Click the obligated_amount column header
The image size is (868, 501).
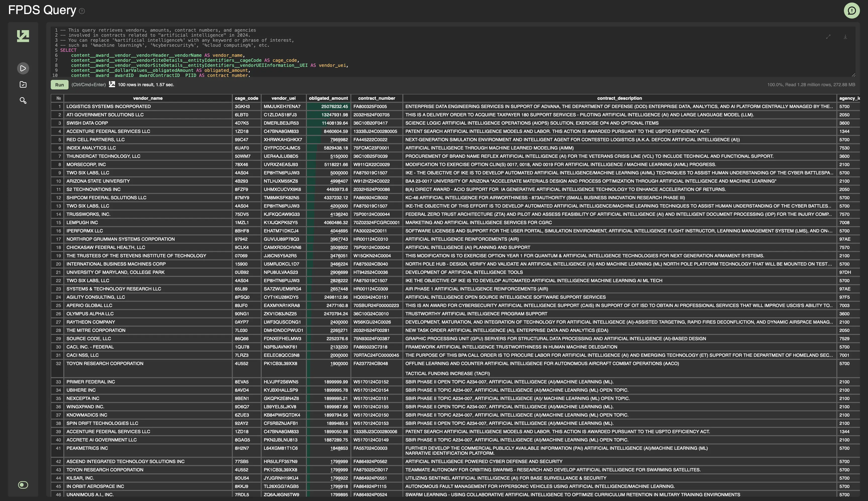coord(329,98)
